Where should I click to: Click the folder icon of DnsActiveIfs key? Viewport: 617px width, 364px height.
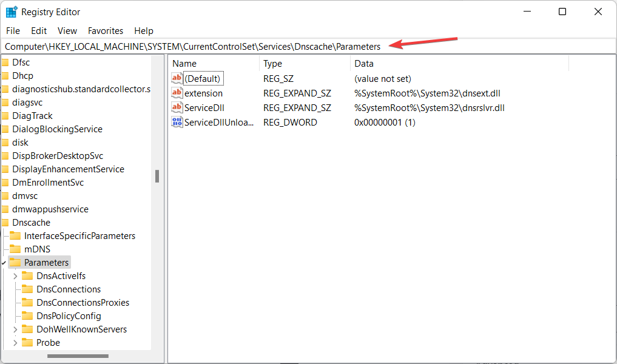pos(27,275)
